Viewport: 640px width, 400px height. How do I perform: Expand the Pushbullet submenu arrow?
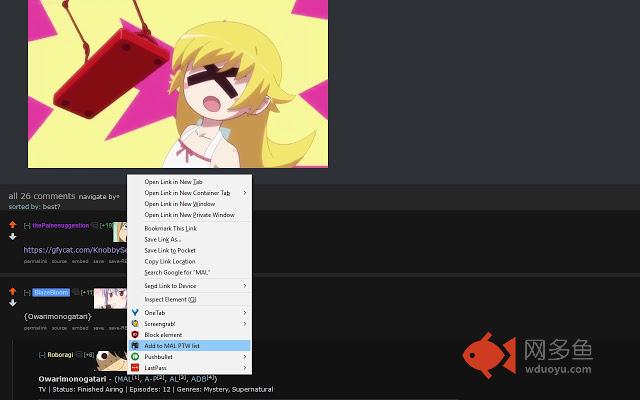click(x=245, y=357)
